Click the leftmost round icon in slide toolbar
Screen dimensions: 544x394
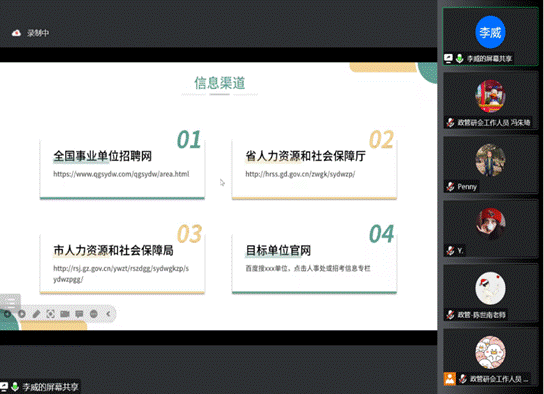pyautogui.click(x=7, y=314)
